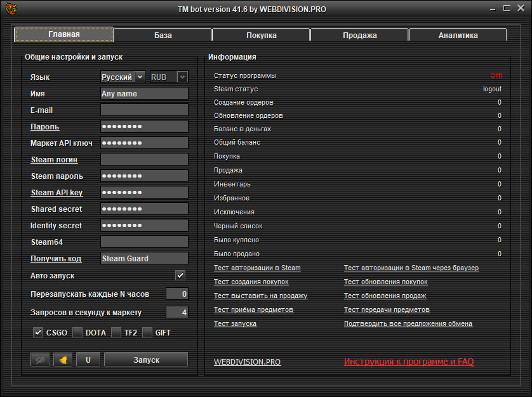
Task: Go to the База tab
Action: click(x=163, y=35)
